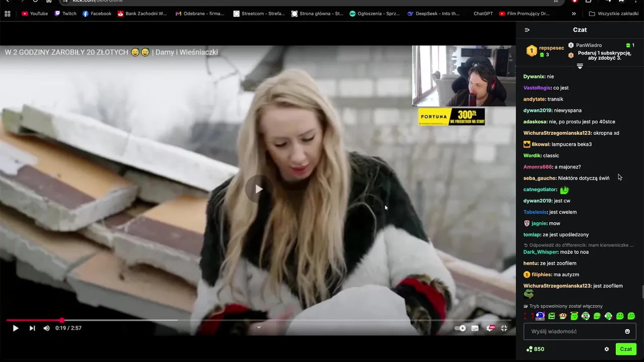Open the Bank Zachodni bookmark
Image resolution: width=644 pixels, height=362 pixels.
[x=142, y=14]
